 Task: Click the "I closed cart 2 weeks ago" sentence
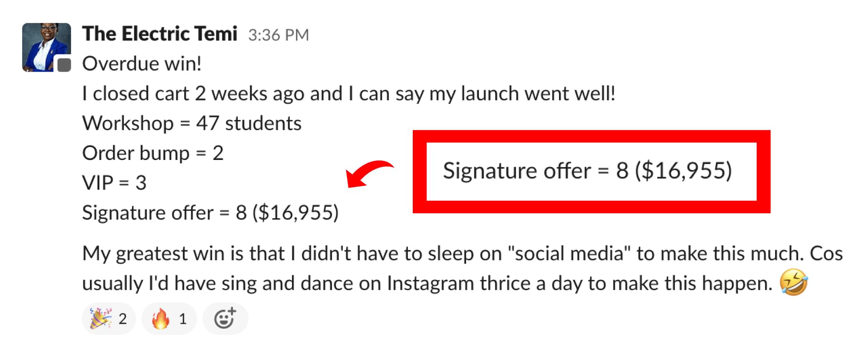pyautogui.click(x=348, y=94)
